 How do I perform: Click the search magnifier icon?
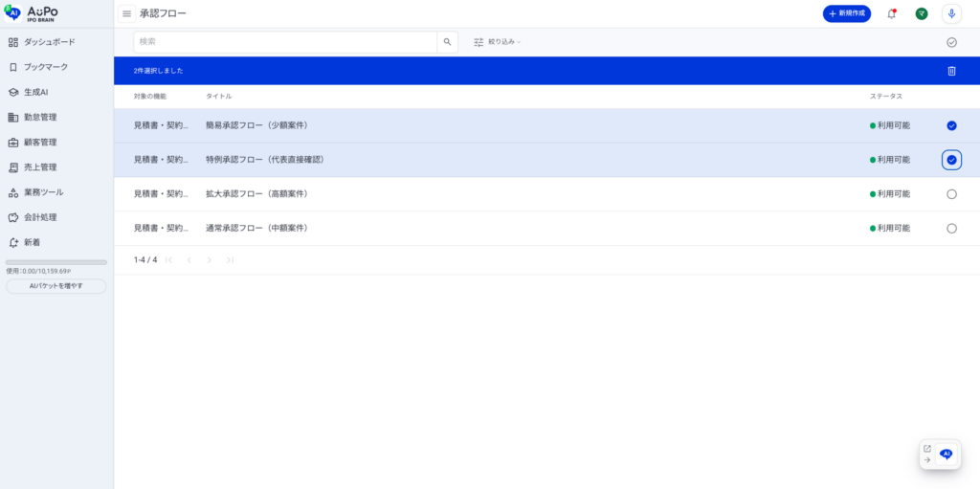tap(447, 42)
